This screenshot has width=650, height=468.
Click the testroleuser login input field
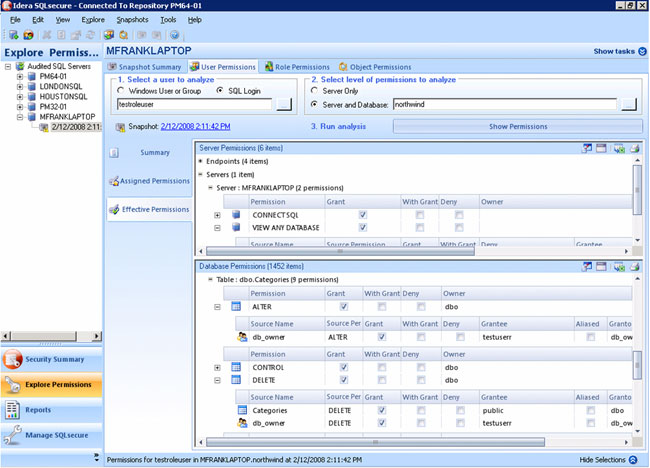[194, 104]
